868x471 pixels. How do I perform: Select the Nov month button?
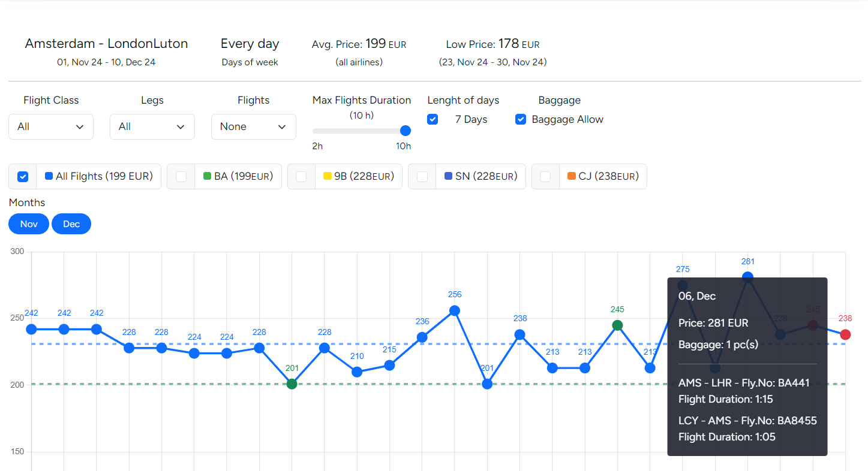click(29, 224)
